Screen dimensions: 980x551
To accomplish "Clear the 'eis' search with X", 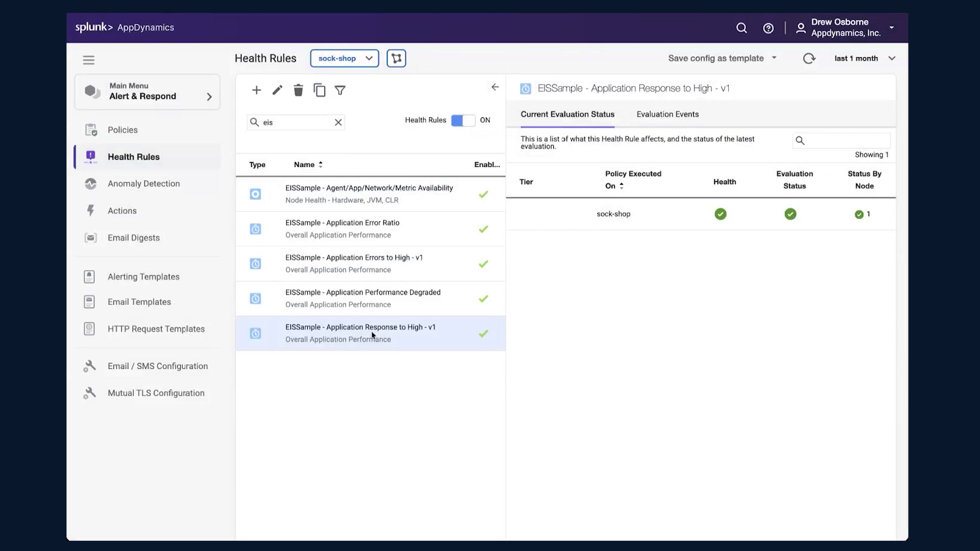I will coord(338,122).
